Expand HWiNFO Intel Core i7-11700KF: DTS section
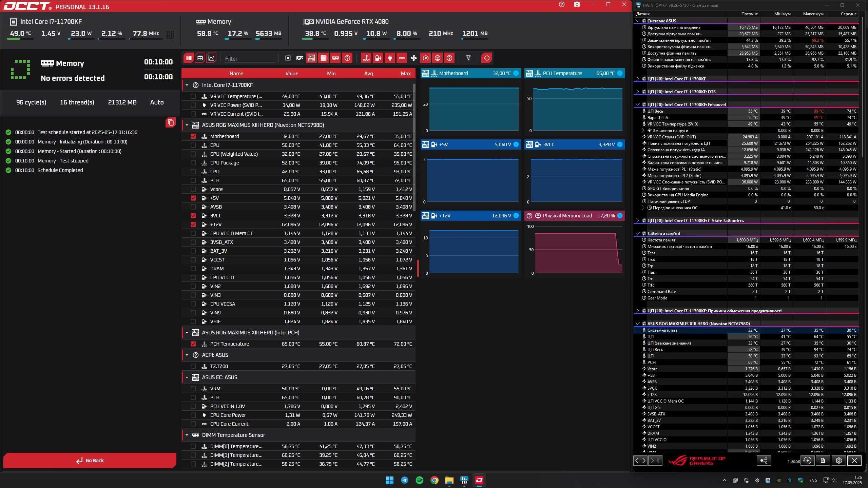 coord(637,92)
